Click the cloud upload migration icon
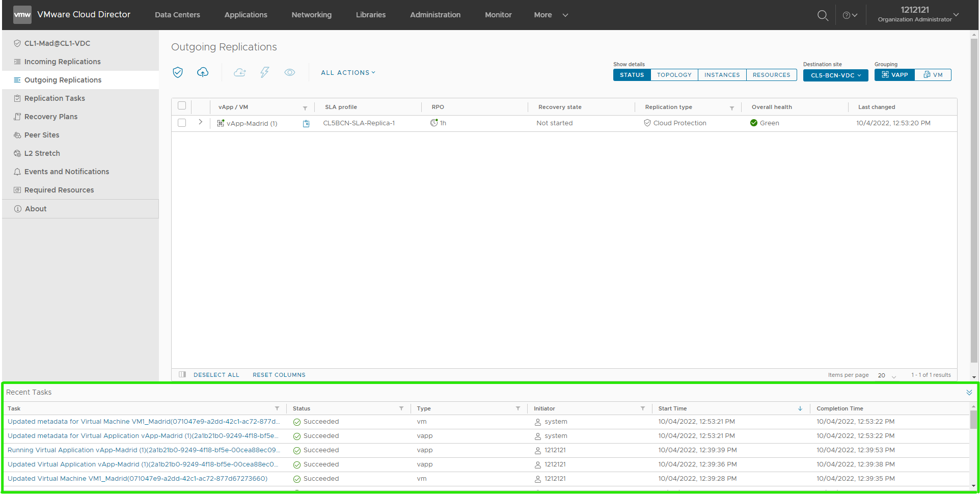 [203, 72]
